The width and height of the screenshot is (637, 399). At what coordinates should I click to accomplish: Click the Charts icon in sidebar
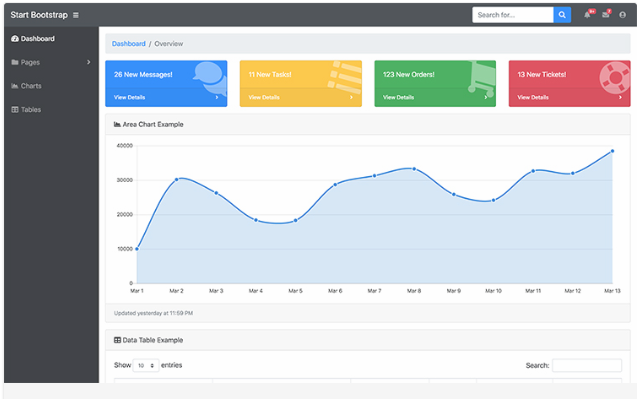point(15,86)
